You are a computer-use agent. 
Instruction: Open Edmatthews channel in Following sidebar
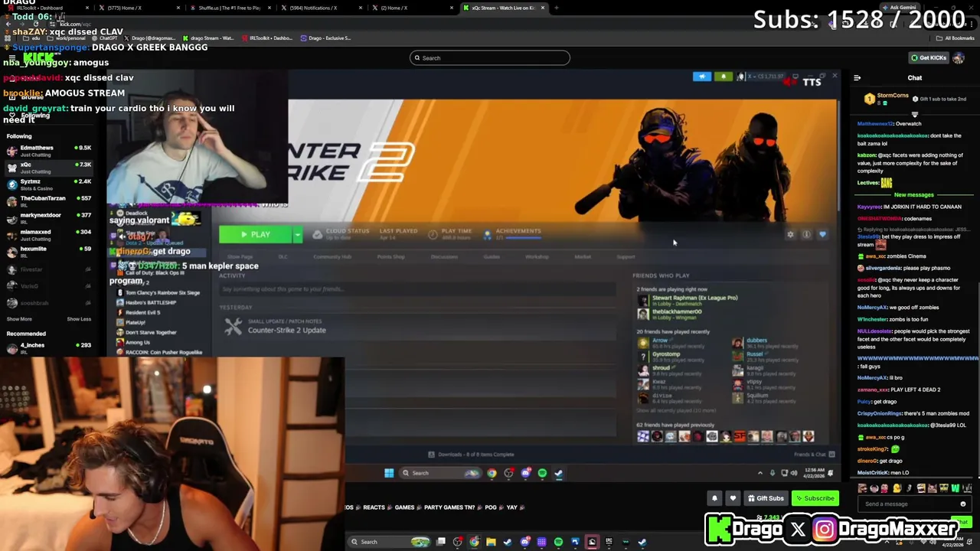[47, 151]
